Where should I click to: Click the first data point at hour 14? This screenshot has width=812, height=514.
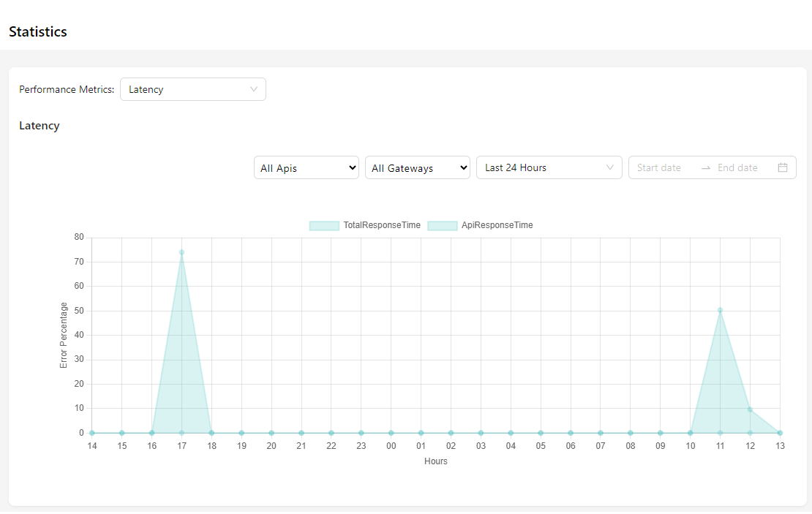click(92, 433)
